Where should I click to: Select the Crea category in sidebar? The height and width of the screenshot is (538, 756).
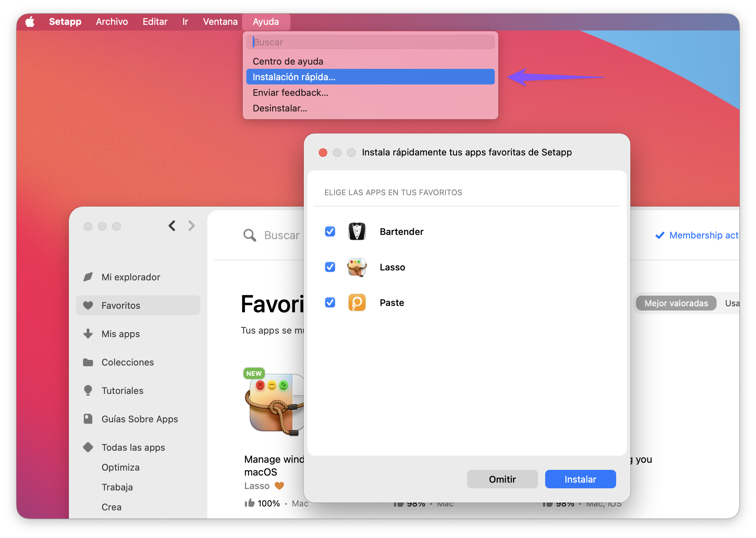pos(111,507)
